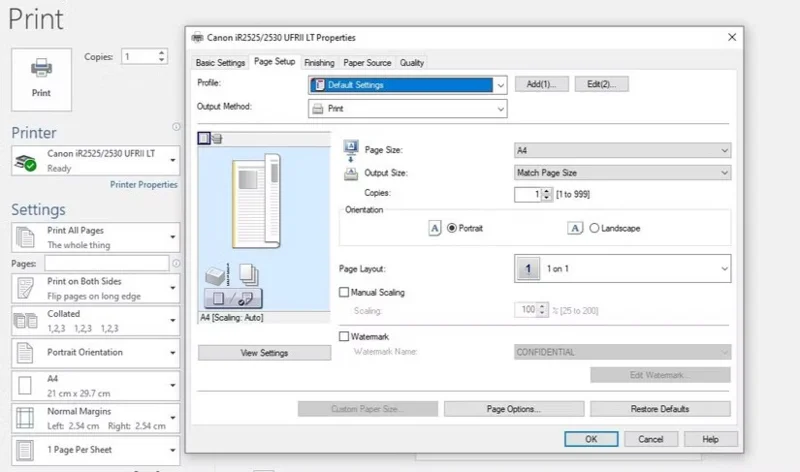The width and height of the screenshot is (800, 472).
Task: Click the printer info icon beside Printer heading
Action: [x=176, y=127]
